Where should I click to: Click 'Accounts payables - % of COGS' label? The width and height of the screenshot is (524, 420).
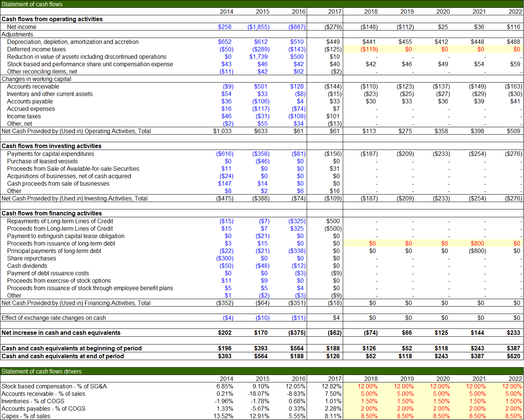43,408
